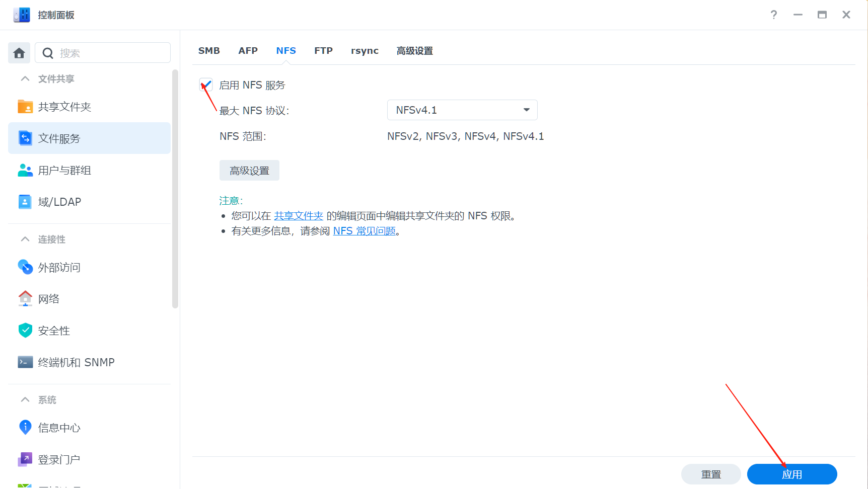
Task: Click the NFS range (NFS 范围) label
Action: click(243, 136)
